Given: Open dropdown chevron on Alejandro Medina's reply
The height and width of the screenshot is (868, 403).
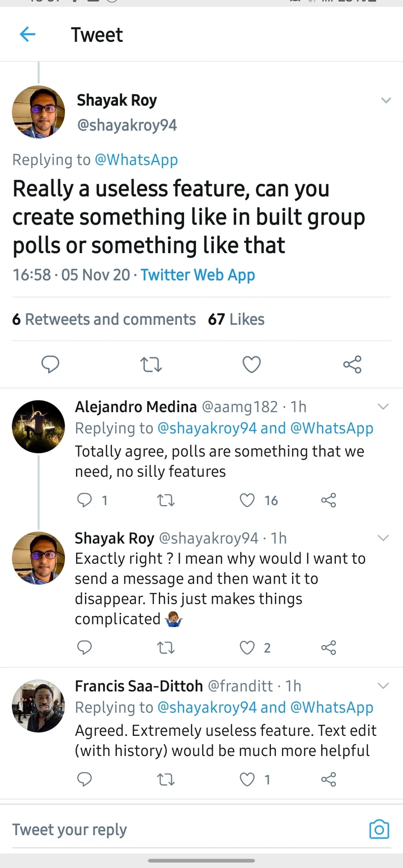Looking at the screenshot, I should point(383,407).
